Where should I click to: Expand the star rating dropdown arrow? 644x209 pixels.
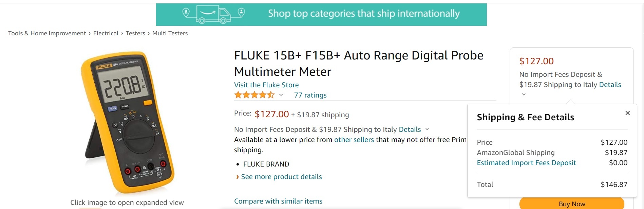[x=281, y=95]
